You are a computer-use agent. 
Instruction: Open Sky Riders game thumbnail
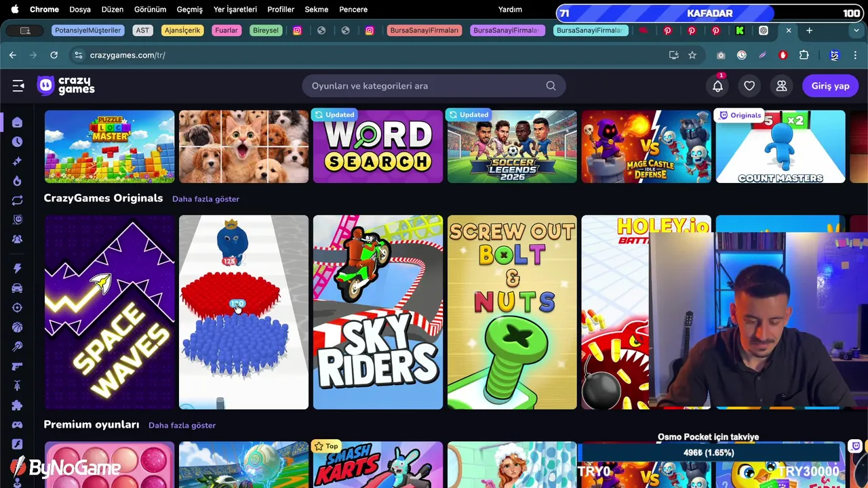(x=378, y=312)
